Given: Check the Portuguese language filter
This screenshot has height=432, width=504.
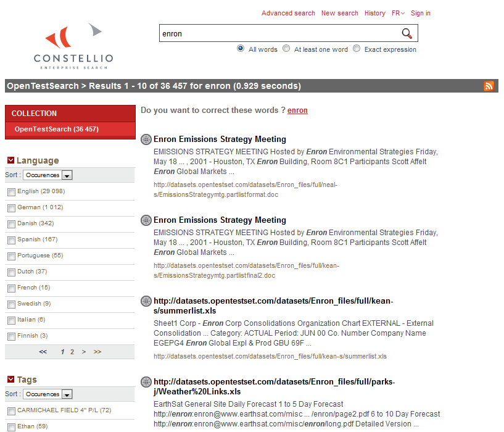Looking at the screenshot, I should coord(12,256).
